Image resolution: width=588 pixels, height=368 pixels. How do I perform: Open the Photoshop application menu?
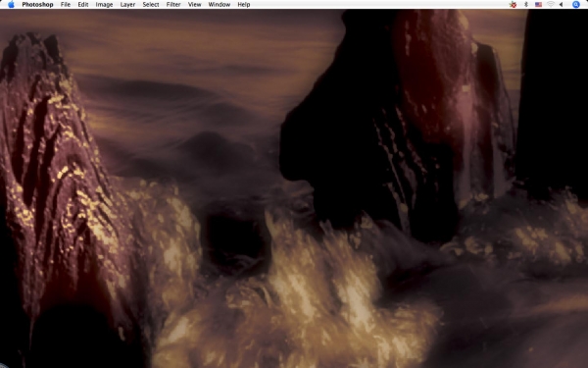point(37,5)
